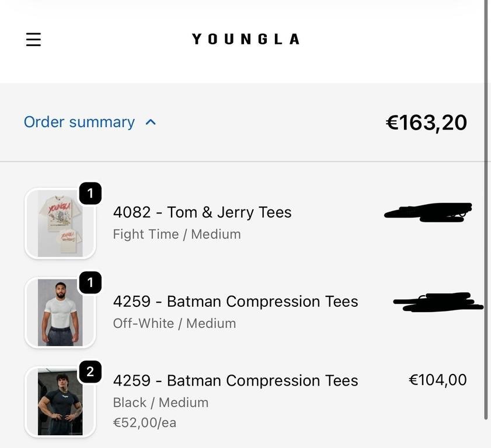
Task: Select the Off-White Batman Compression Tees title
Action: (235, 302)
